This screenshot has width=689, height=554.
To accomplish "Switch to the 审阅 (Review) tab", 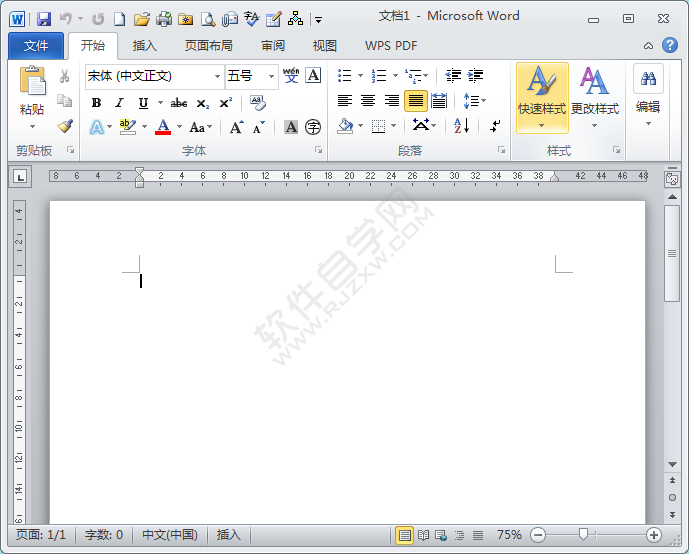I will (273, 46).
